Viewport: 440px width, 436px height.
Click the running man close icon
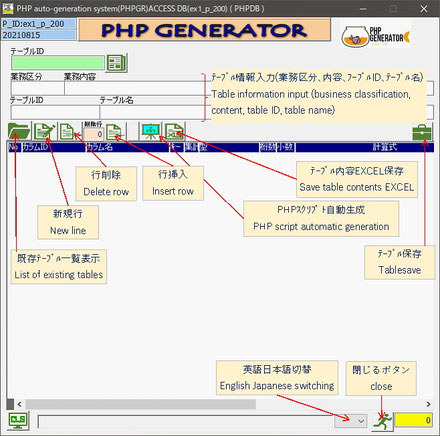point(382,421)
